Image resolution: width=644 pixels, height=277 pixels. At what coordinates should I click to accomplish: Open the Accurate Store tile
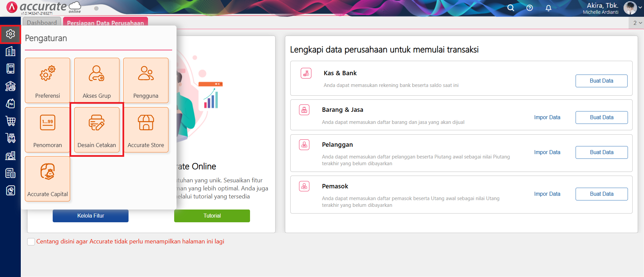pyautogui.click(x=146, y=130)
